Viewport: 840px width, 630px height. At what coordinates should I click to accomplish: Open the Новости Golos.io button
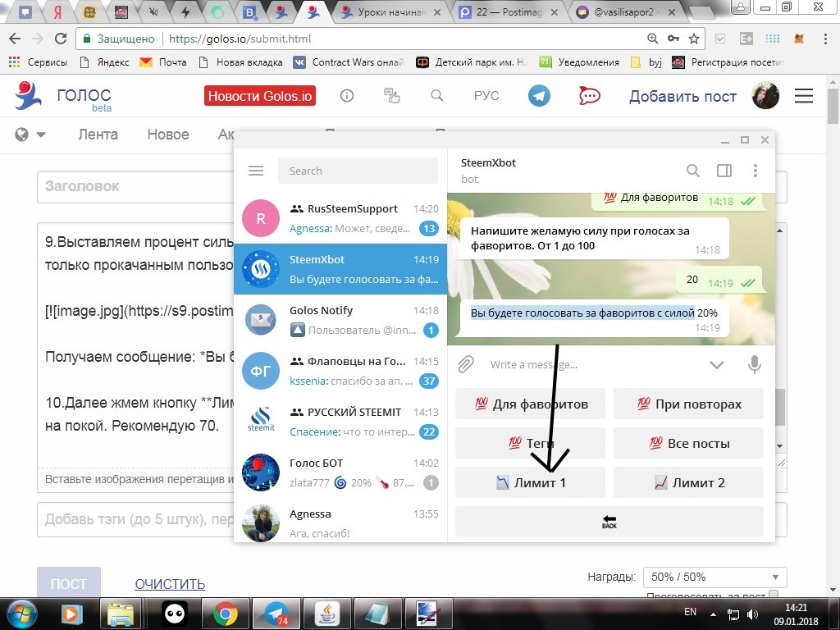coord(260,96)
